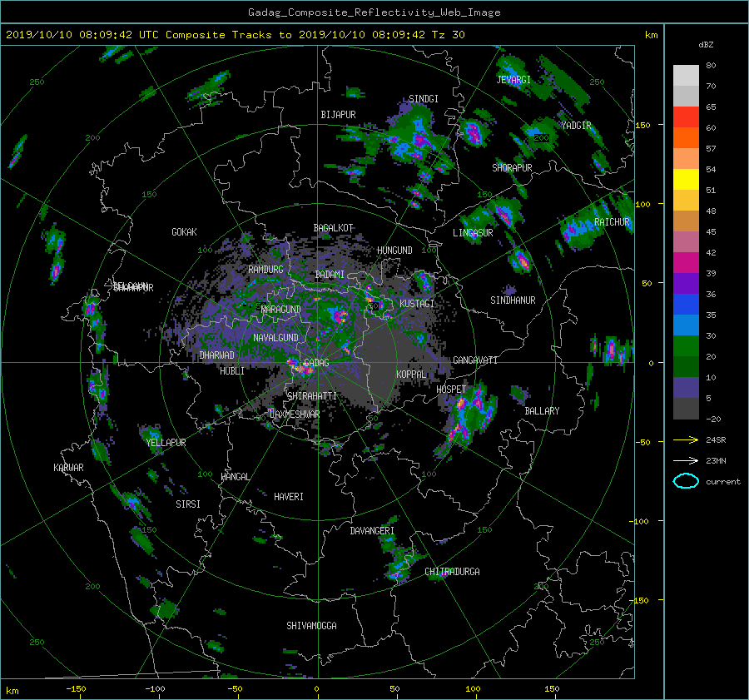Click the HUNGUND city label
The image size is (749, 700).
click(394, 251)
